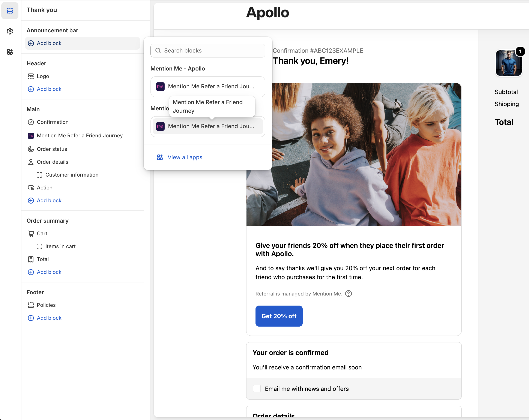The width and height of the screenshot is (529, 420).
Task: Click the Mention Me icon in the Main section
Action: (31, 135)
